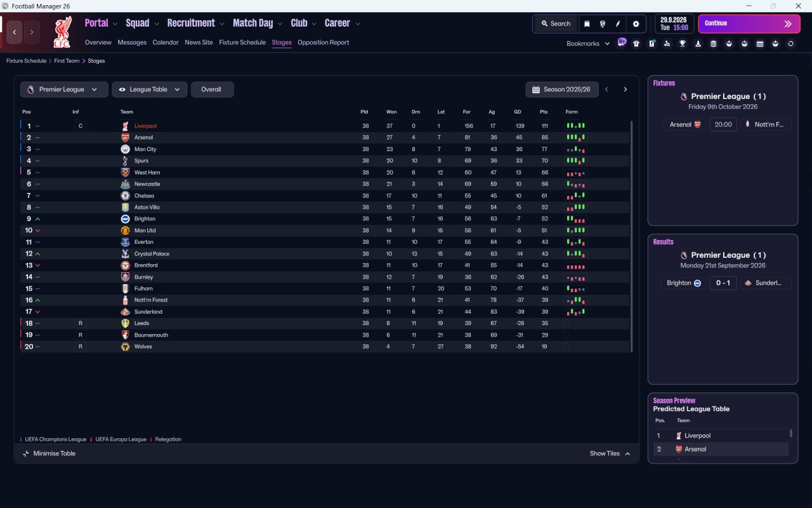Click Liverpool team name in the league table

145,126
